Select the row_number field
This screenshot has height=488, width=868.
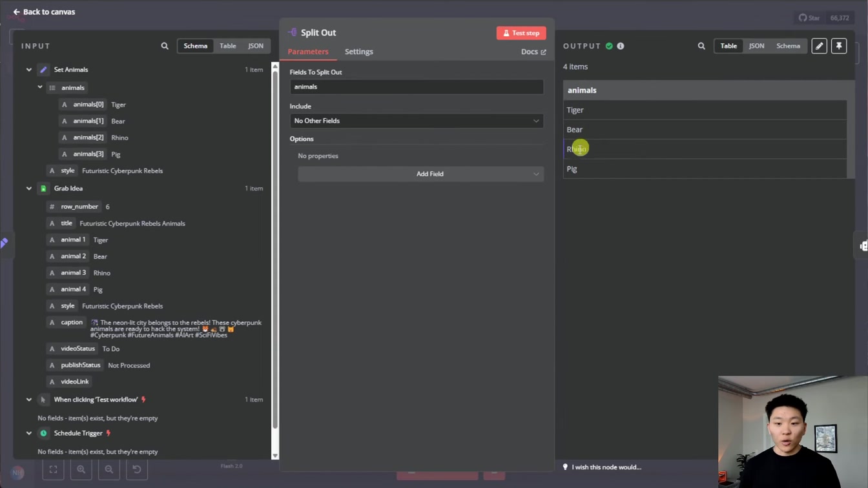(74, 207)
